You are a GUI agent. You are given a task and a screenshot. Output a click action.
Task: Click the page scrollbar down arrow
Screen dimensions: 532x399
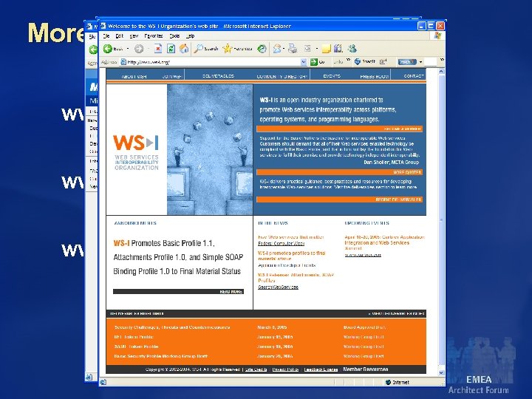(x=441, y=372)
